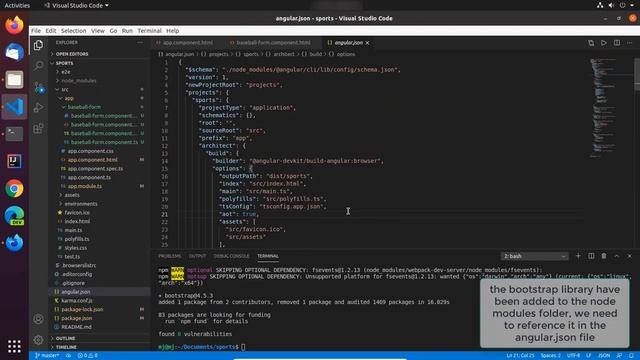Image resolution: width=640 pixels, height=360 pixels.
Task: Open the Selection menu
Action: 73,31
